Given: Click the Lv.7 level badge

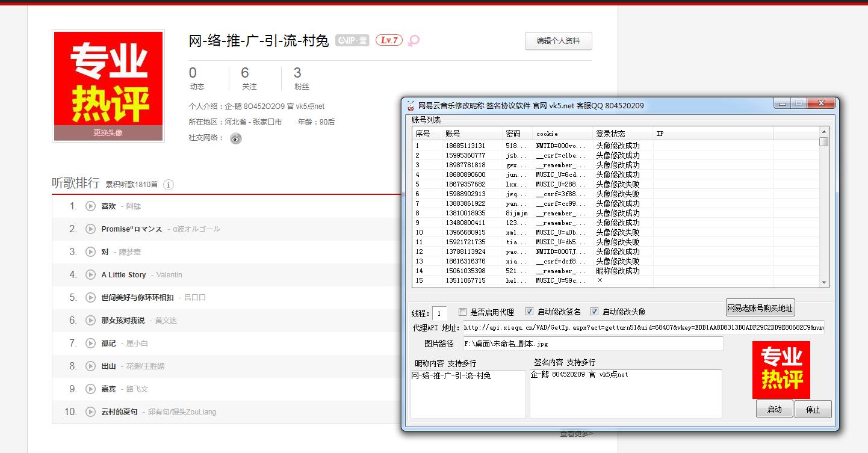Looking at the screenshot, I should 391,40.
